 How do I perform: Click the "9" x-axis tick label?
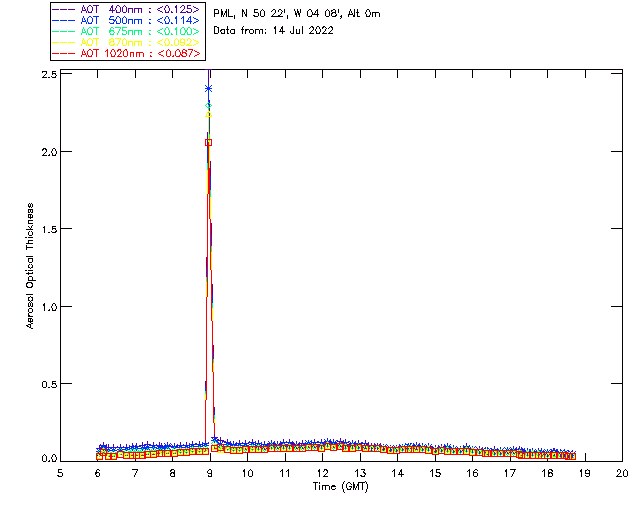210,474
